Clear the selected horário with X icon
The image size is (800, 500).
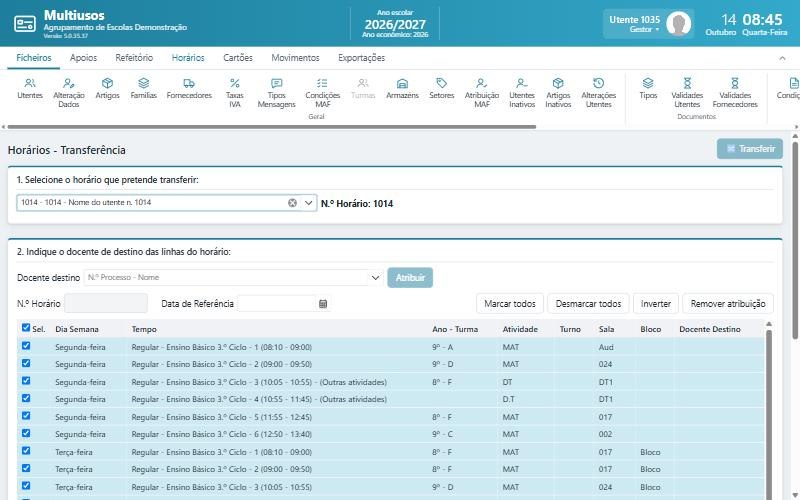(292, 203)
